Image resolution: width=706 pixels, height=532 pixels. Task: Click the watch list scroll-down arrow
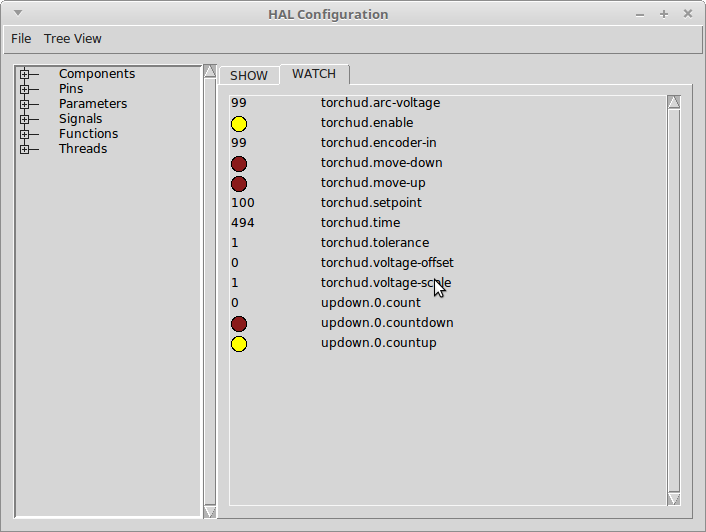[674, 499]
